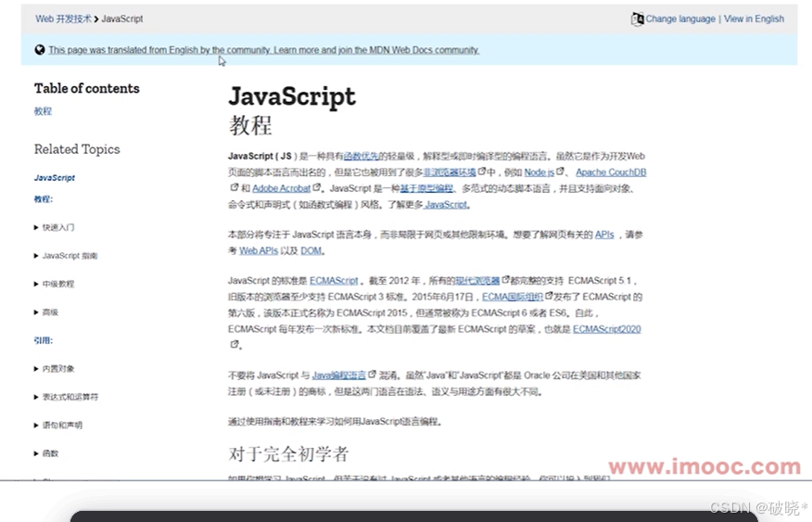
Task: Click external-link icon after Node.js
Action: [560, 172]
